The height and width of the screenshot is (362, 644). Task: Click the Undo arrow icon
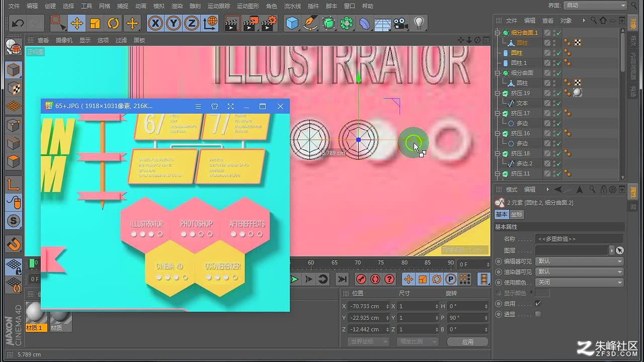pos(18,23)
